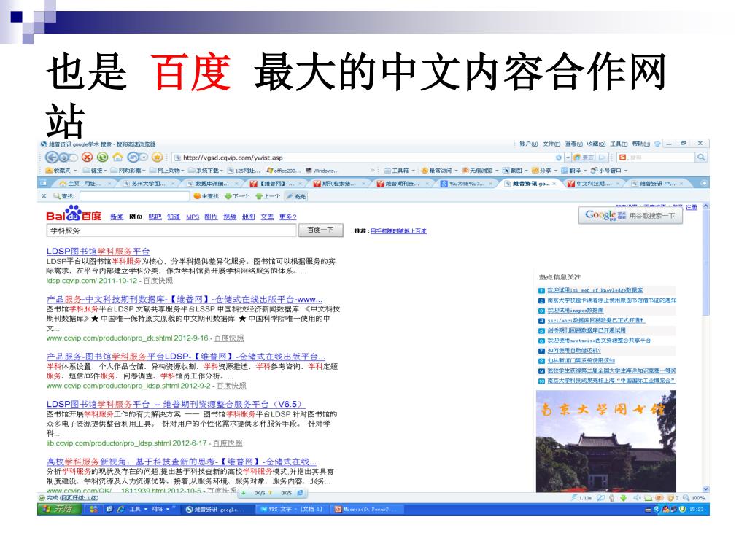Screen dimensions: 747x560
Task: Switch to the 苏州大学图 tab
Action: pyautogui.click(x=146, y=183)
